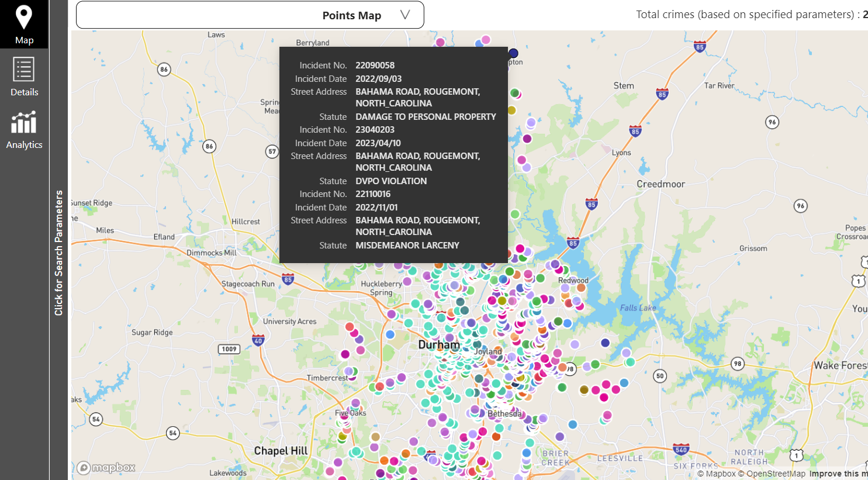Image resolution: width=868 pixels, height=480 pixels.
Task: Click the Mapbox logo in the map corner
Action: pyautogui.click(x=106, y=468)
